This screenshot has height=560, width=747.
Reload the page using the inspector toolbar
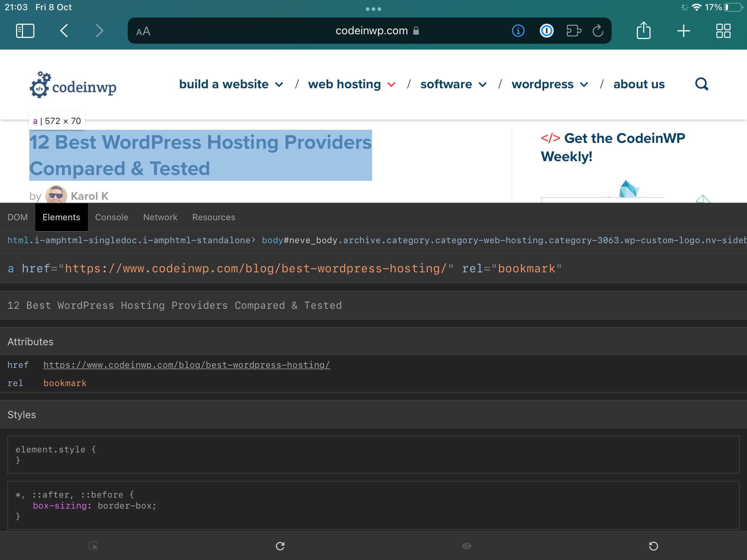click(x=280, y=546)
